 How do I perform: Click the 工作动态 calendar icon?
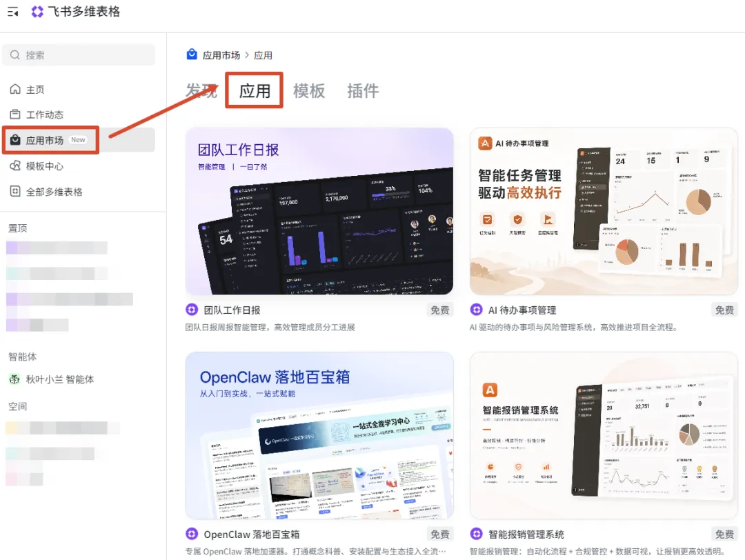[15, 114]
